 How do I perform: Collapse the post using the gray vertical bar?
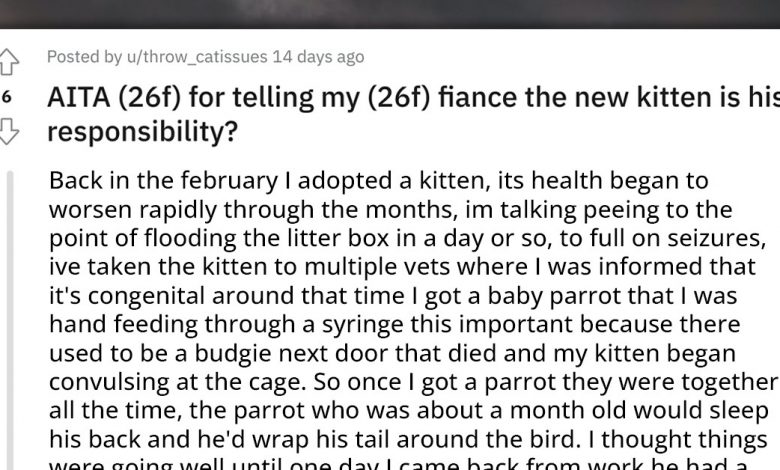point(11,320)
